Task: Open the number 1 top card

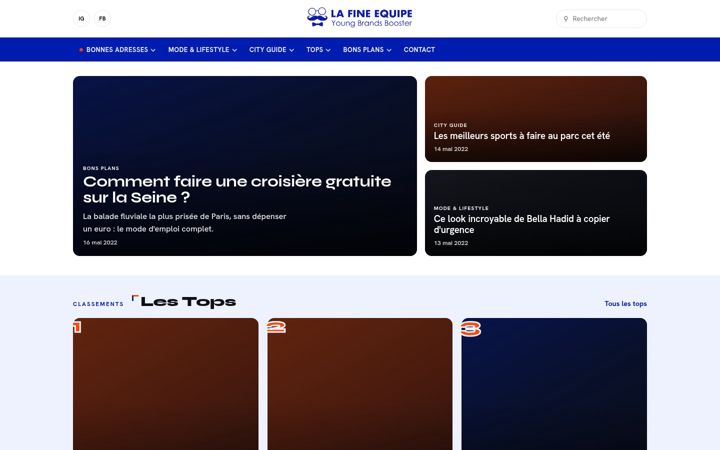Action: point(165,384)
